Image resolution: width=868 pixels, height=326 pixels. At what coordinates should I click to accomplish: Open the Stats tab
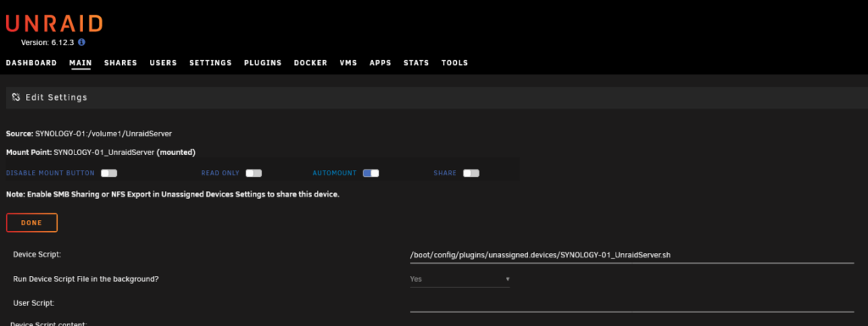point(416,63)
